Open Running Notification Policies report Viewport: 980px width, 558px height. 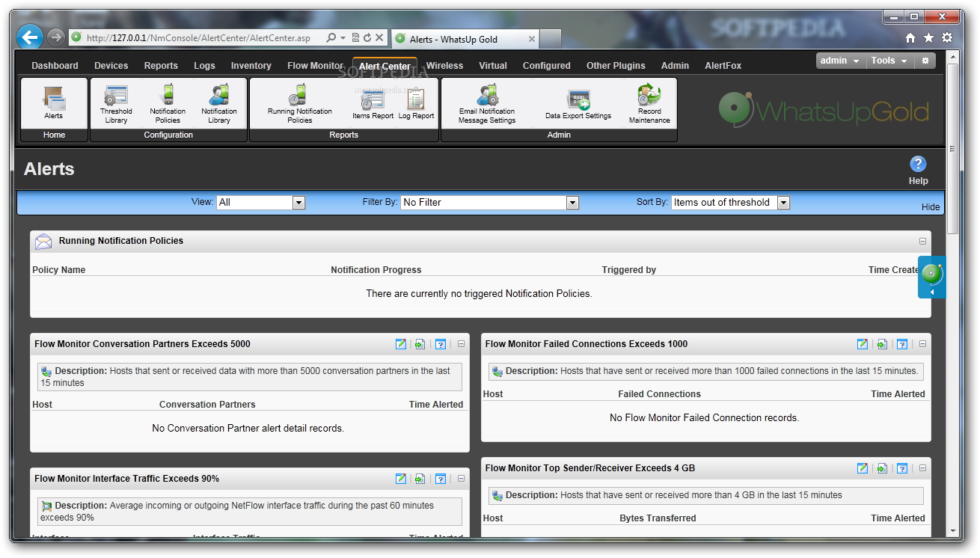tap(300, 104)
